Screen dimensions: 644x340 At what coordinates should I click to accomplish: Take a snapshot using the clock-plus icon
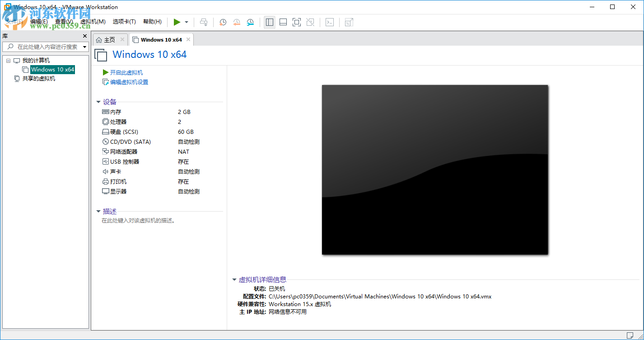pos(223,22)
